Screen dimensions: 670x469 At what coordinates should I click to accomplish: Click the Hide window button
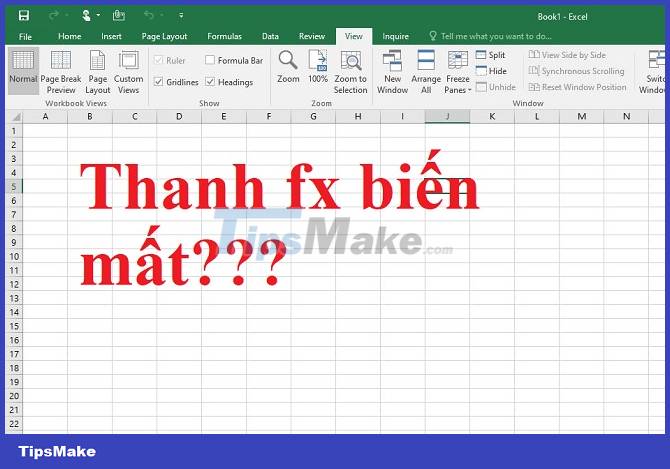pos(491,71)
